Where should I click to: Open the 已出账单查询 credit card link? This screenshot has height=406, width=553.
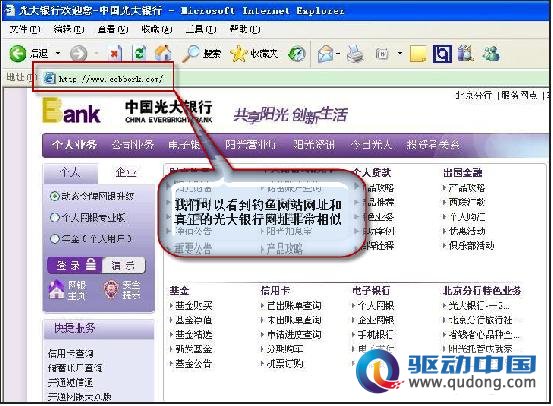(x=294, y=305)
